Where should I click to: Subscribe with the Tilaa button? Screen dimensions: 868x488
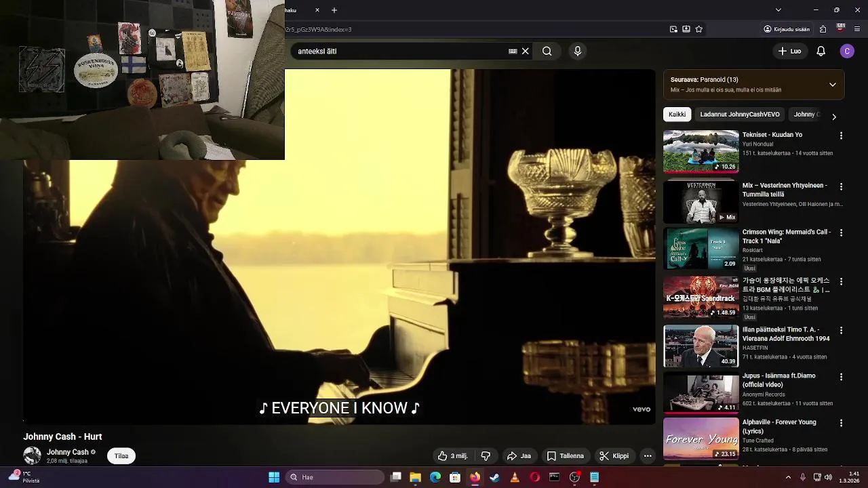click(121, 456)
